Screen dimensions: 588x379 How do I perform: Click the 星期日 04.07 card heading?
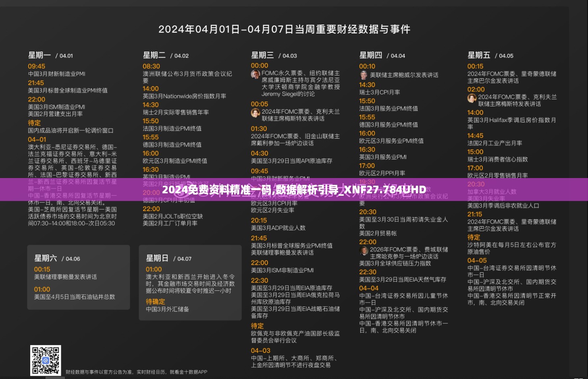coord(168,258)
